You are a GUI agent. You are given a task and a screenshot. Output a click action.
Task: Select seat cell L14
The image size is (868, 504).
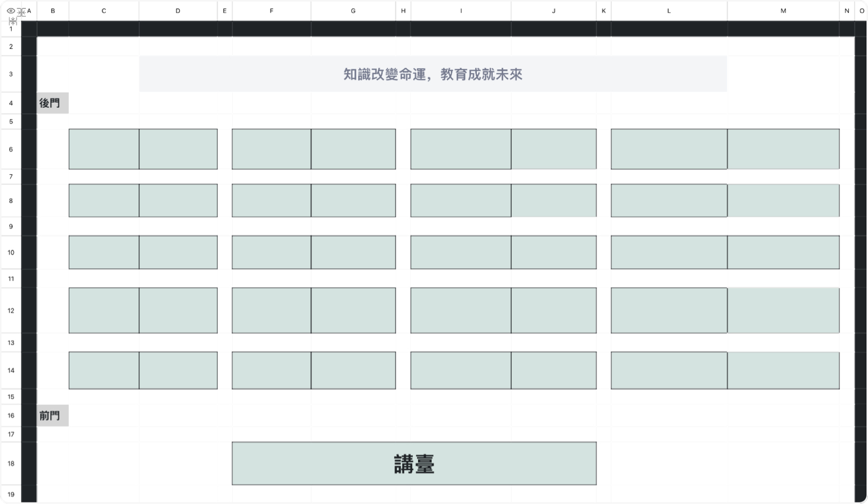pyautogui.click(x=669, y=371)
